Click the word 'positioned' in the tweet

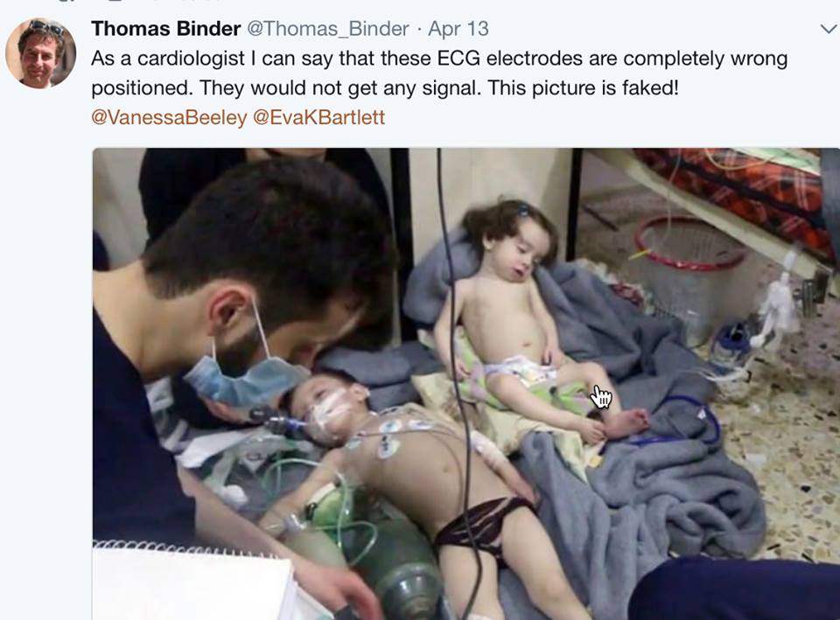tap(140, 87)
